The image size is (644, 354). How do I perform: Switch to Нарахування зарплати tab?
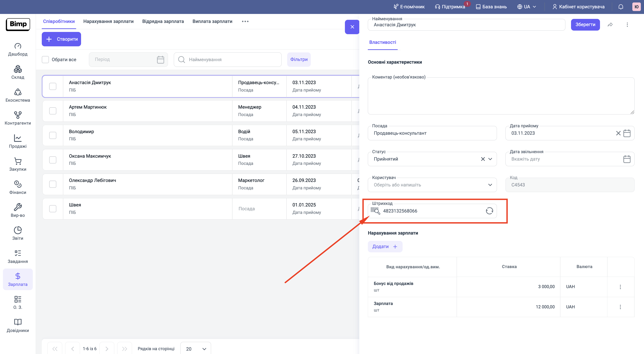(108, 21)
